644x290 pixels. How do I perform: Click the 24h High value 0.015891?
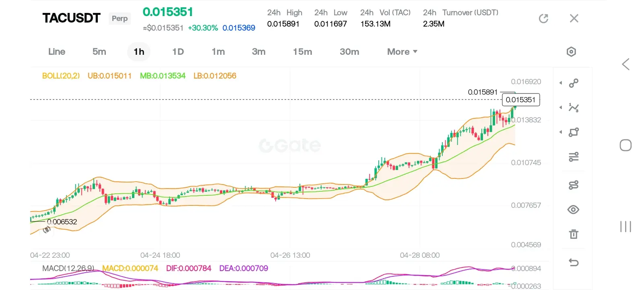click(x=283, y=24)
